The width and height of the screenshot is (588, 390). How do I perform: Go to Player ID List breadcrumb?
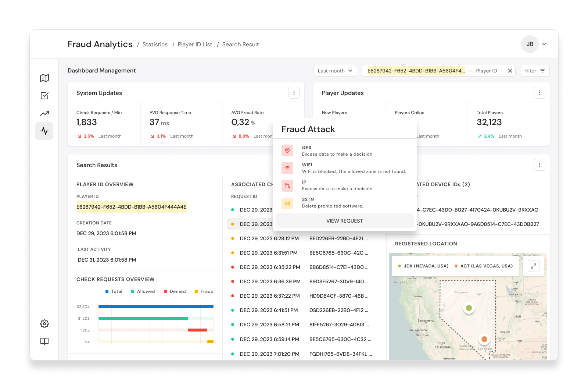[x=195, y=45]
